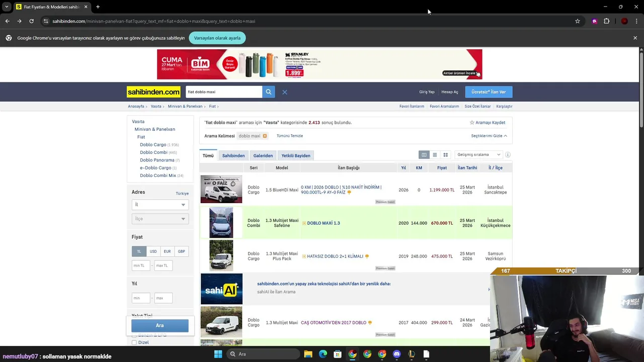Open the DOBLO MAXI 1.3 listing
Screen dimensions: 644x362
point(324,223)
